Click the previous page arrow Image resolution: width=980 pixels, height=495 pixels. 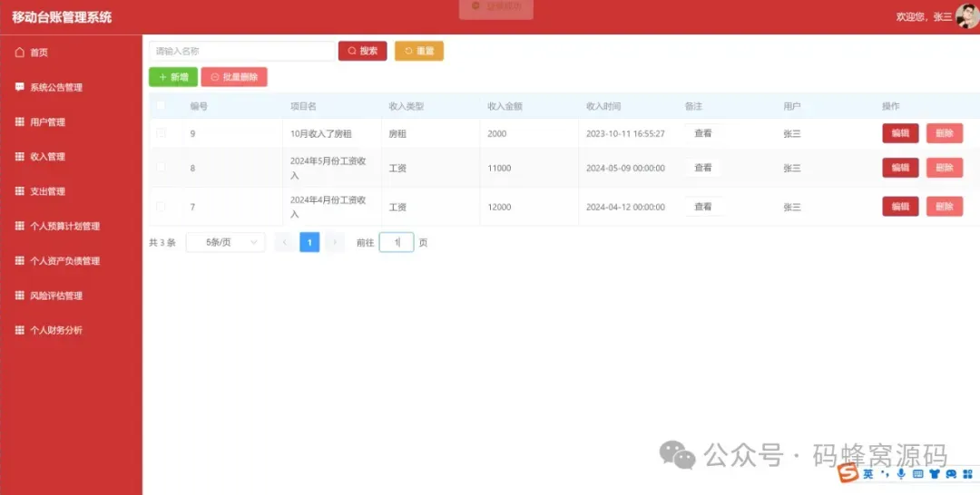click(284, 242)
